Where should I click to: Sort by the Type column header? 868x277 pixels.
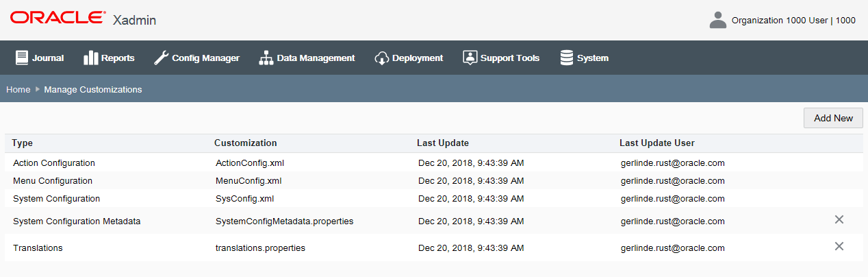pyautogui.click(x=23, y=143)
